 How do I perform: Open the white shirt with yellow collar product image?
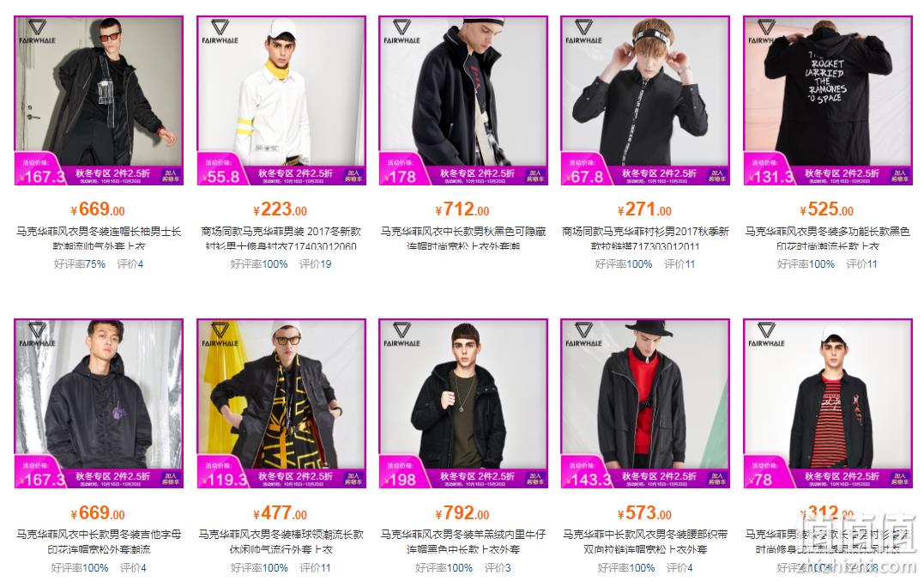tap(281, 100)
